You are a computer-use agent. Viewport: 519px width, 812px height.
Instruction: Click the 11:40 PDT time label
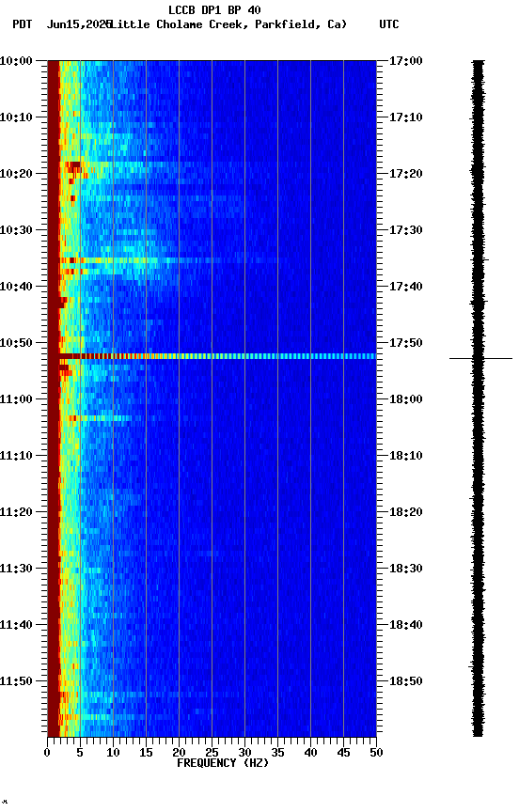(x=16, y=625)
